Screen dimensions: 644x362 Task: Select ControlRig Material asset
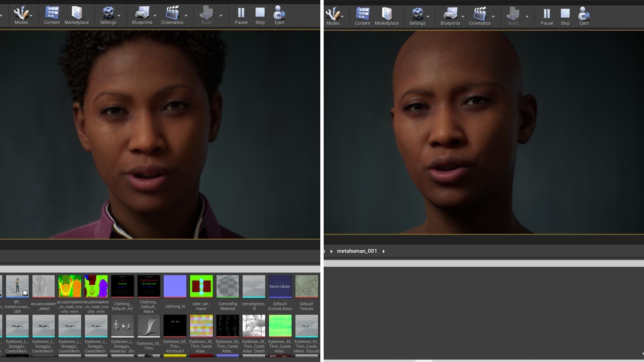(227, 287)
